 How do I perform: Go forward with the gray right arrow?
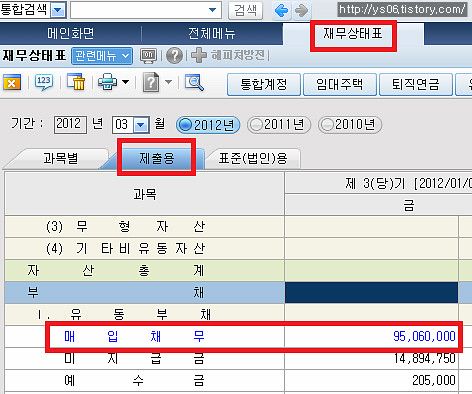302,10
